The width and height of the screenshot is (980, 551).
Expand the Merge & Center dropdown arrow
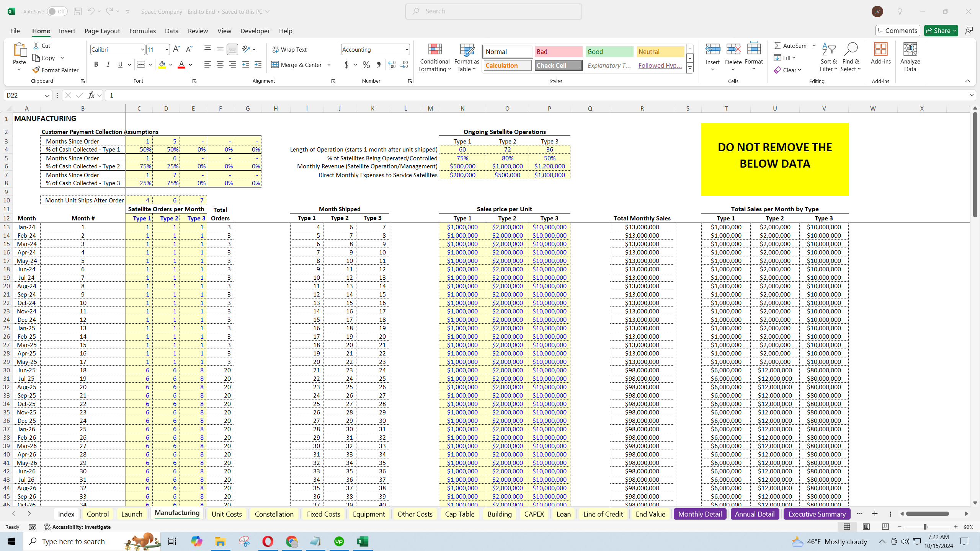tap(329, 65)
